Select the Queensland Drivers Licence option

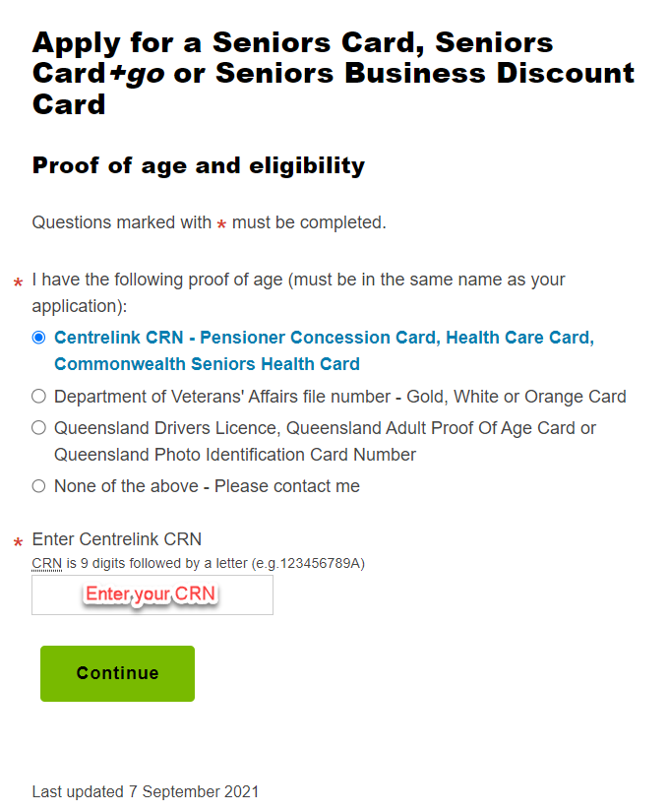point(38,428)
